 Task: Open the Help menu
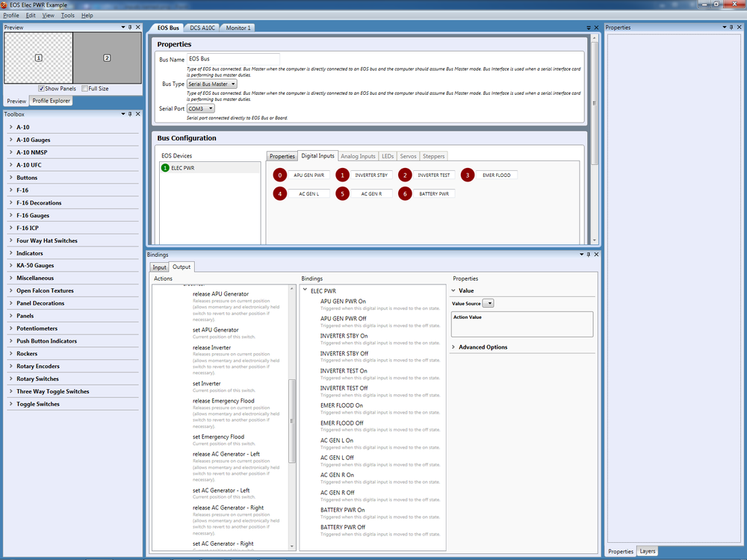coord(87,15)
